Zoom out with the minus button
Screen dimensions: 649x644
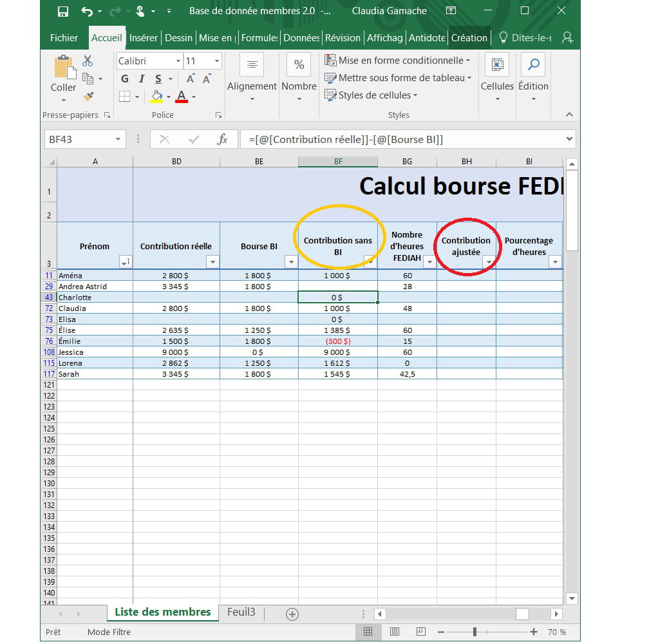coord(441,632)
